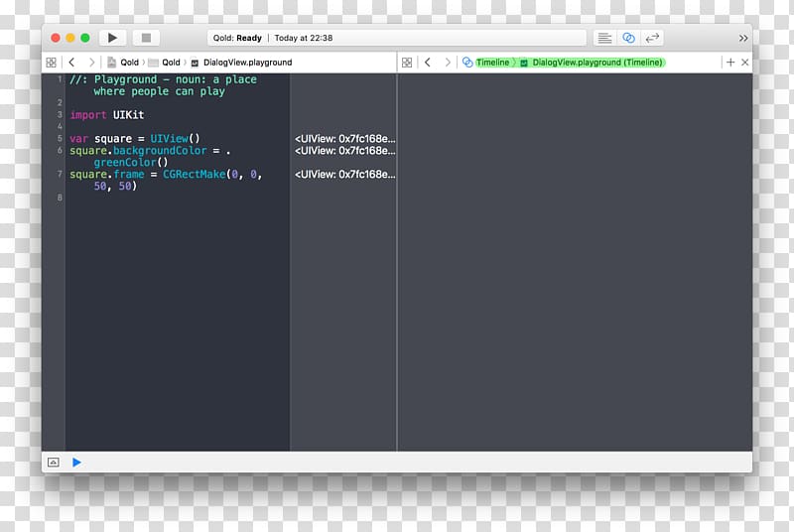
Task: Open related items grid in assistant editor
Action: [x=407, y=63]
